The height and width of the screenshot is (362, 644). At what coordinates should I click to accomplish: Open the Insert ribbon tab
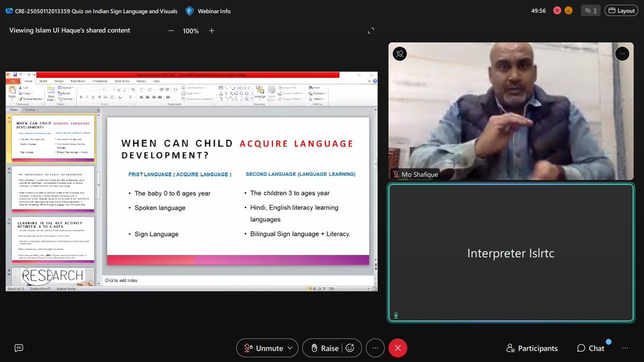point(42,80)
